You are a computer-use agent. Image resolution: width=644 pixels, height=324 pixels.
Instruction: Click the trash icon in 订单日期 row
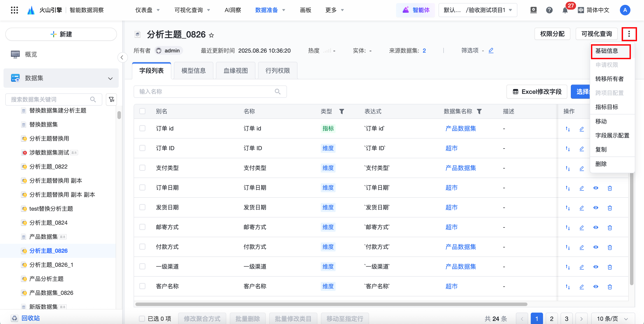pos(610,188)
